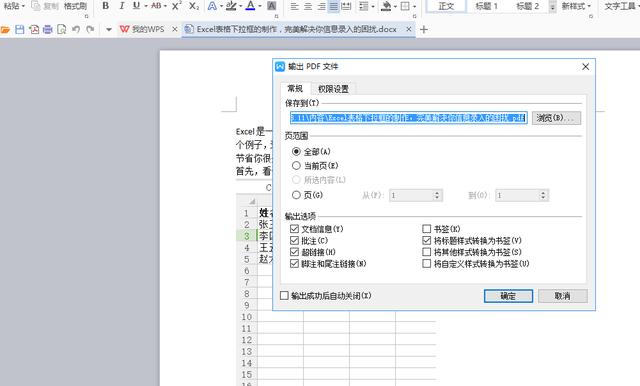The height and width of the screenshot is (386, 640).
Task: Select the 常规 tab in PDF dialog
Action: tap(295, 89)
